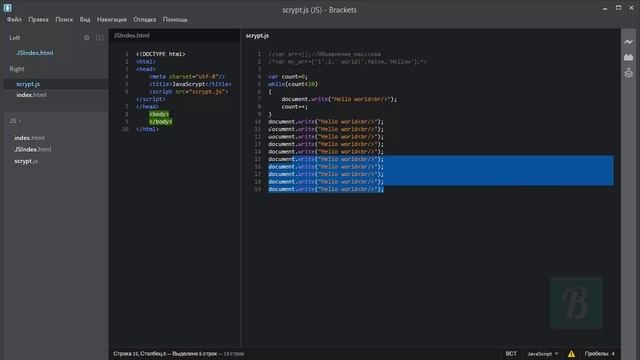
Task: Click the <!DOCTYPE html> line in JSIndex.html
Action: (160, 54)
